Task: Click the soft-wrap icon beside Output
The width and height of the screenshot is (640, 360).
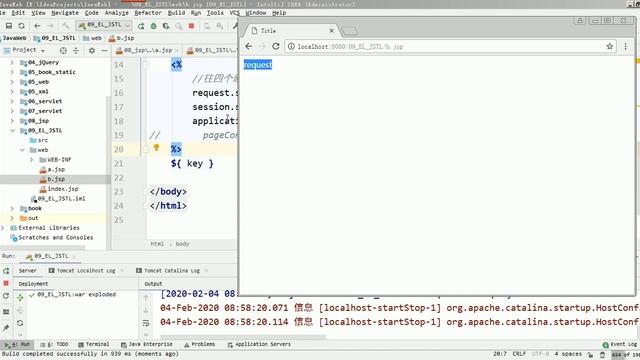Action: (x=146, y=323)
